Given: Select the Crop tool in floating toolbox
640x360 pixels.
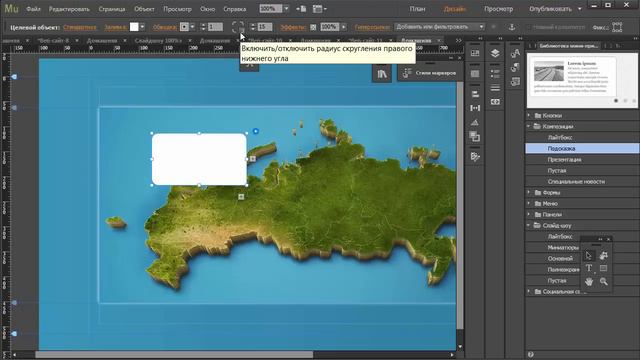Looking at the screenshot, I should (x=604, y=256).
